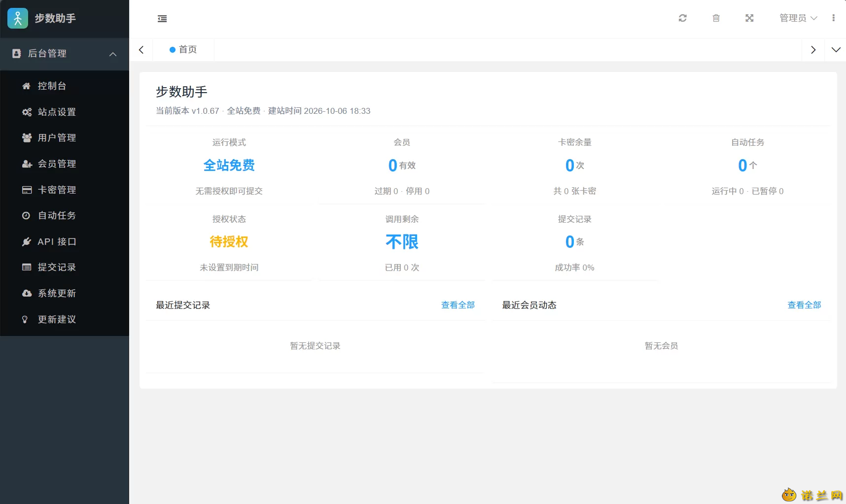Toggle fullscreen with the expand icon
The width and height of the screenshot is (846, 504).
click(x=749, y=18)
